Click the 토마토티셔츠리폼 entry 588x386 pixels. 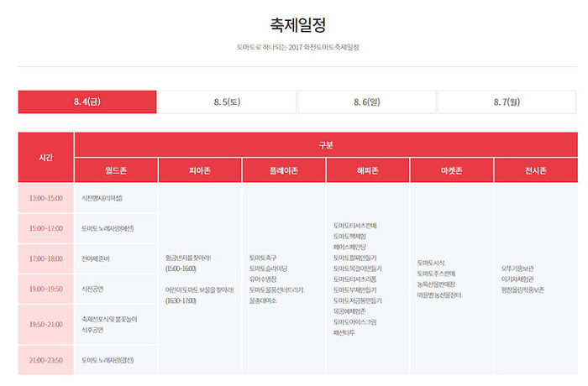355,279
